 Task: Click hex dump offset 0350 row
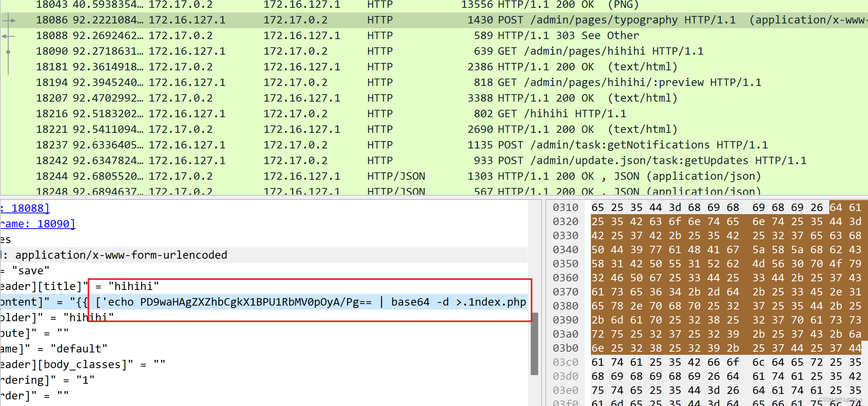(707, 264)
